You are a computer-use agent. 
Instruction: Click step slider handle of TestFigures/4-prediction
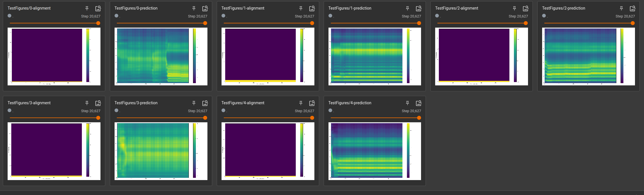pos(419,118)
